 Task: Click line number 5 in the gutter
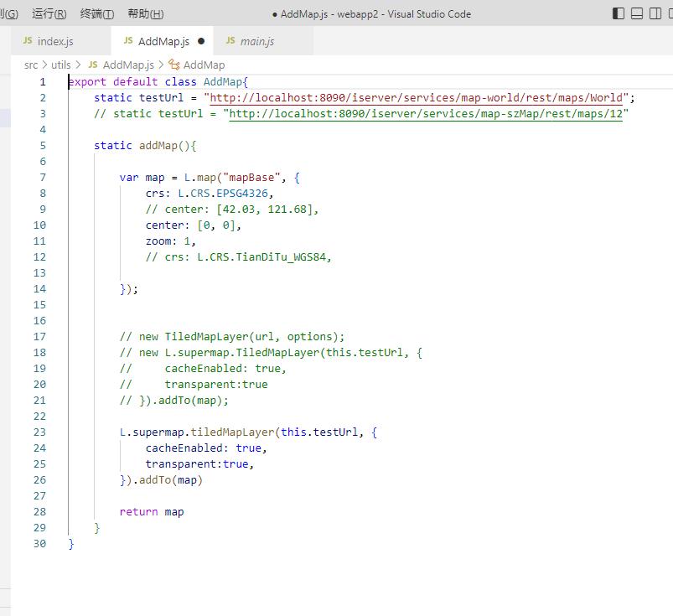click(x=43, y=146)
